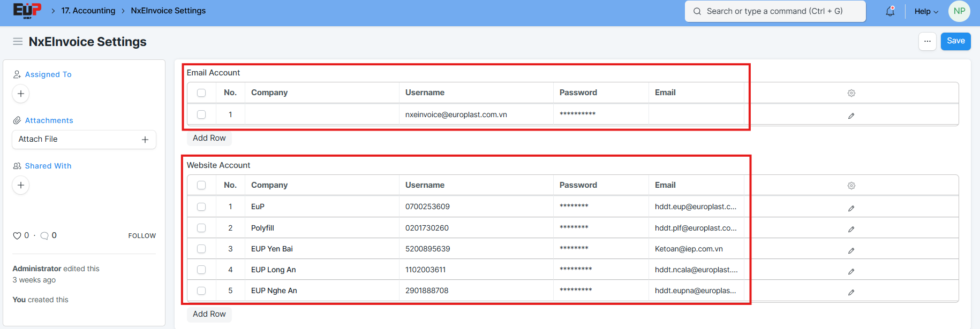
Task: Click the Save button
Action: click(955, 41)
